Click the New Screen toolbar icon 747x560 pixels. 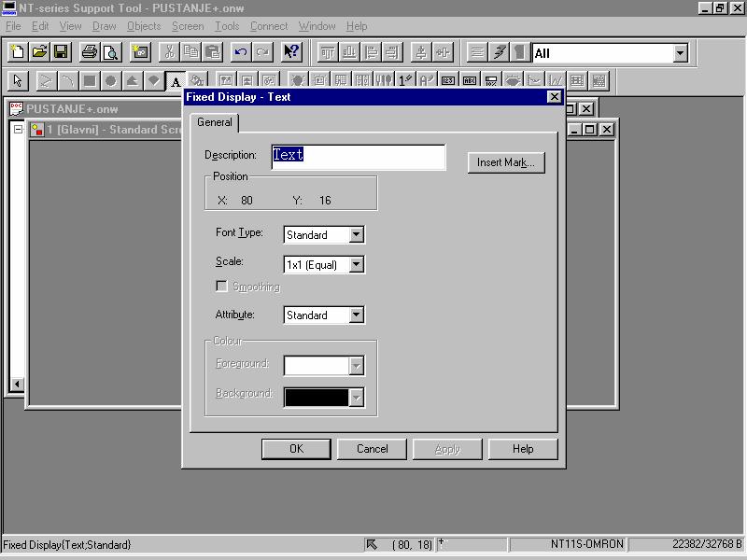click(140, 52)
